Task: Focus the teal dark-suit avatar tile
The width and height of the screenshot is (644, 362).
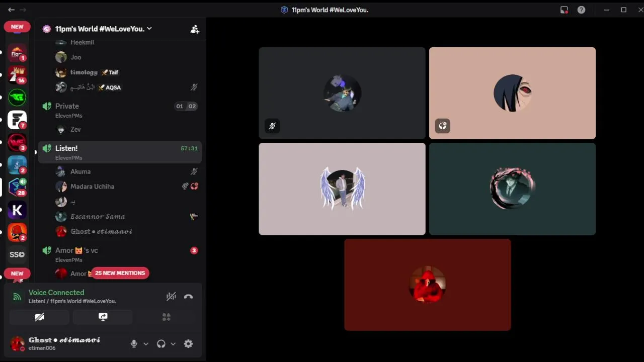Action: 512,189
